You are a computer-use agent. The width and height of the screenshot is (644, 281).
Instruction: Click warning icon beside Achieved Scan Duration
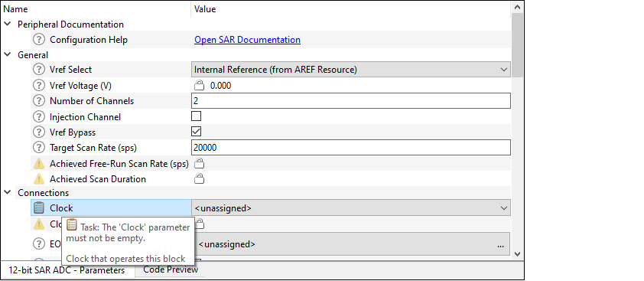point(38,179)
